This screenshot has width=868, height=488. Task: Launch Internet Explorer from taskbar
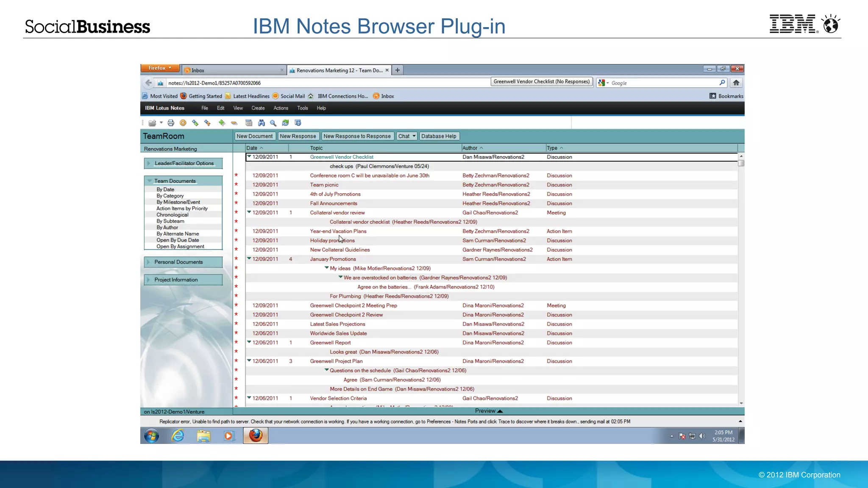coord(178,436)
